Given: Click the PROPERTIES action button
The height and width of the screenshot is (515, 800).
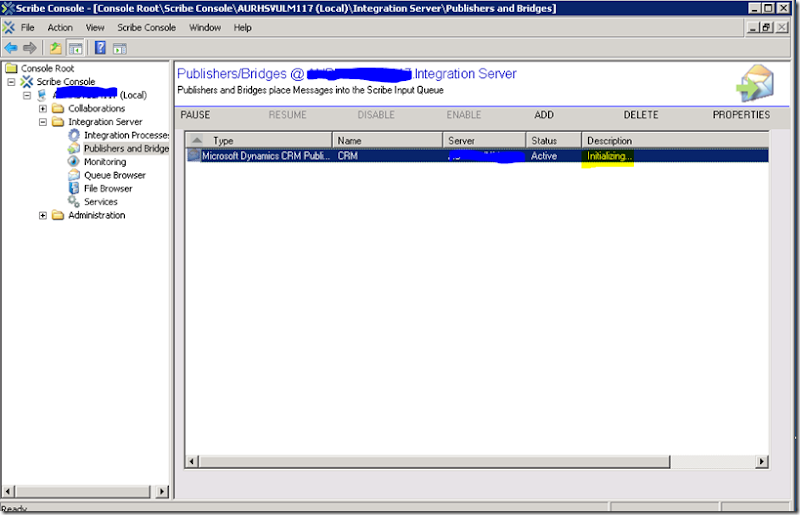Looking at the screenshot, I should [x=741, y=115].
